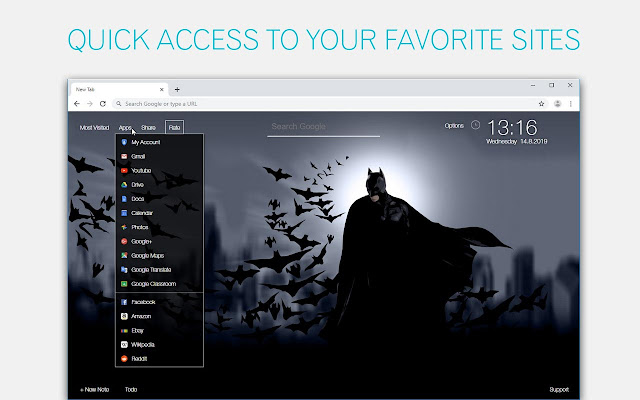Click the YouTube play icon
Image resolution: width=640 pixels, height=400 pixels.
tap(124, 171)
